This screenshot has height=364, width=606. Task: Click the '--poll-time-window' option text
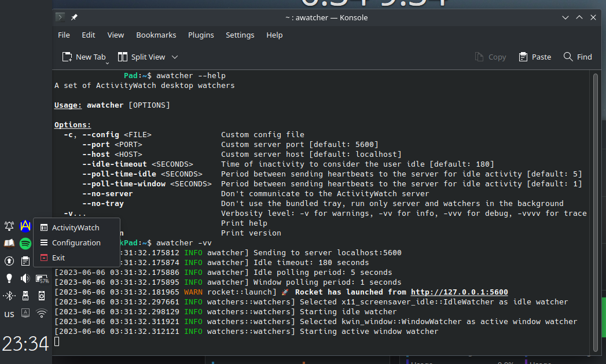coord(124,184)
